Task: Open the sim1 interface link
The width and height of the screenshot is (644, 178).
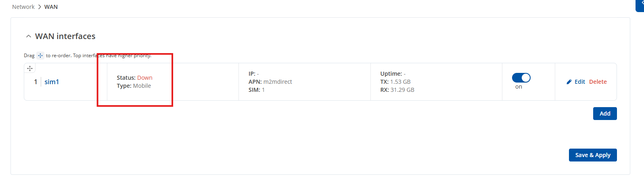Action: pyautogui.click(x=52, y=82)
